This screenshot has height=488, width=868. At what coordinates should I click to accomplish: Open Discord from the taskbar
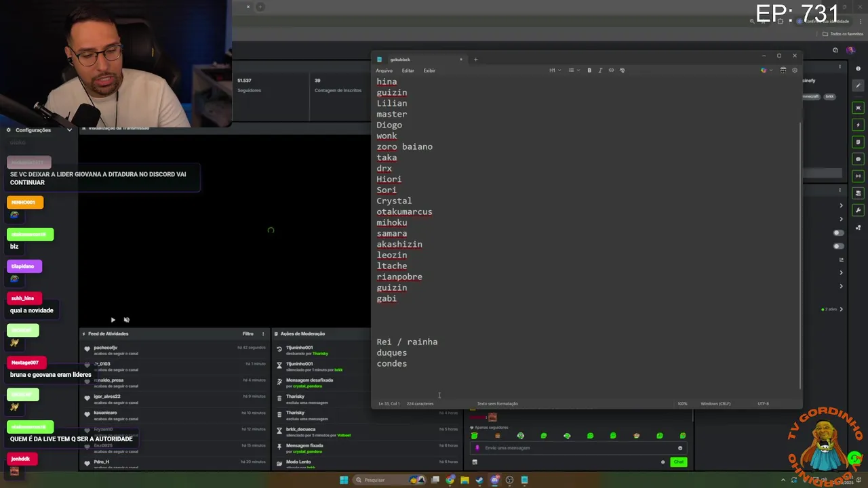click(x=495, y=480)
